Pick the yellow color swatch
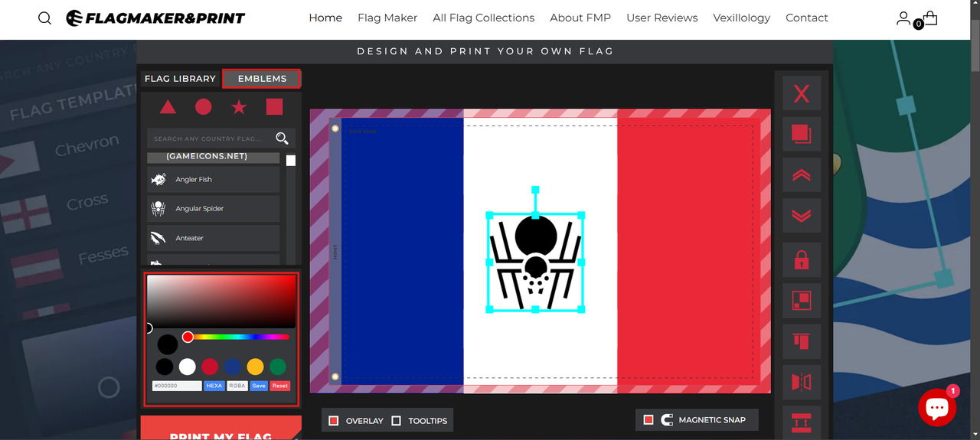The height and width of the screenshot is (440, 980). [255, 367]
